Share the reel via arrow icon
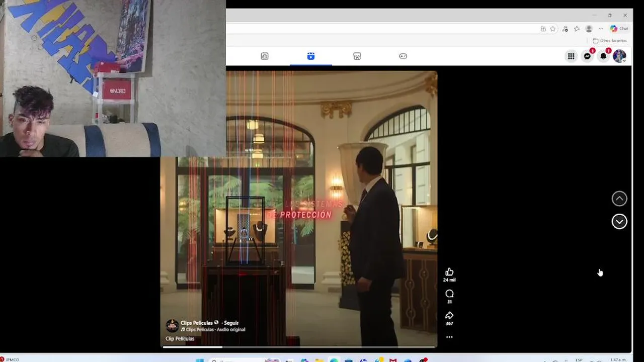This screenshot has height=362, width=644. tap(449, 315)
